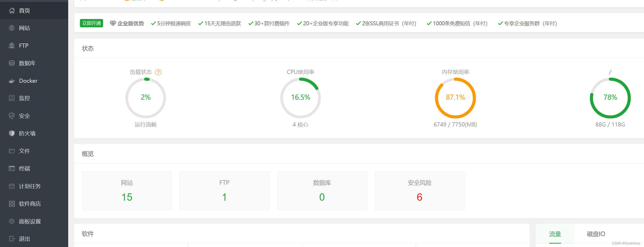
Task: Click the load status help question mark
Action: coord(158,72)
